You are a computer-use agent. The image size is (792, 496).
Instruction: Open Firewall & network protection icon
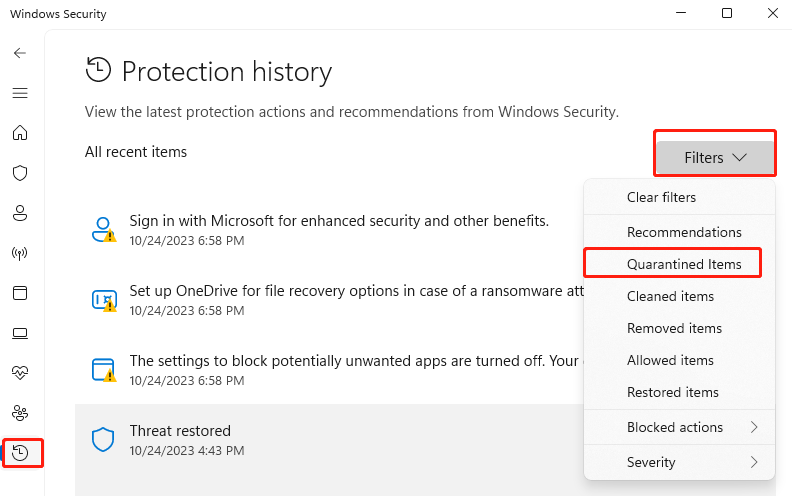pyautogui.click(x=20, y=253)
